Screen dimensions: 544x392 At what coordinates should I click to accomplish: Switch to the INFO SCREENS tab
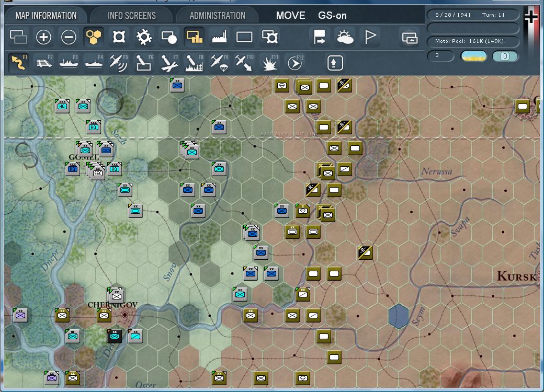(x=131, y=15)
